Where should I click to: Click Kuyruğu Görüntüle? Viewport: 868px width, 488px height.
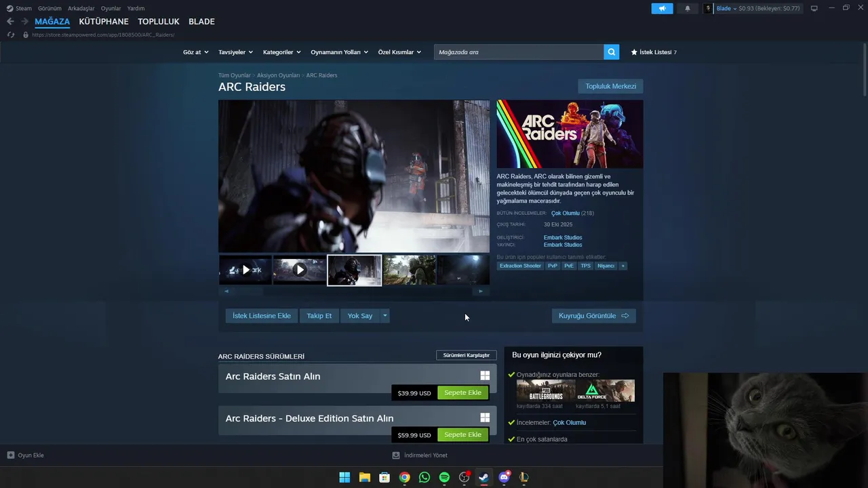(x=593, y=316)
